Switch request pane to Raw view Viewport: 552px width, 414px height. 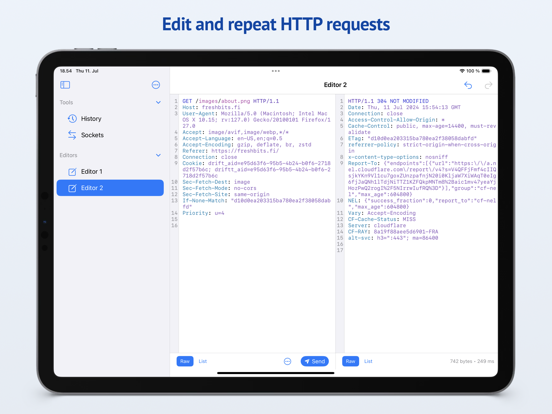pos(185,361)
